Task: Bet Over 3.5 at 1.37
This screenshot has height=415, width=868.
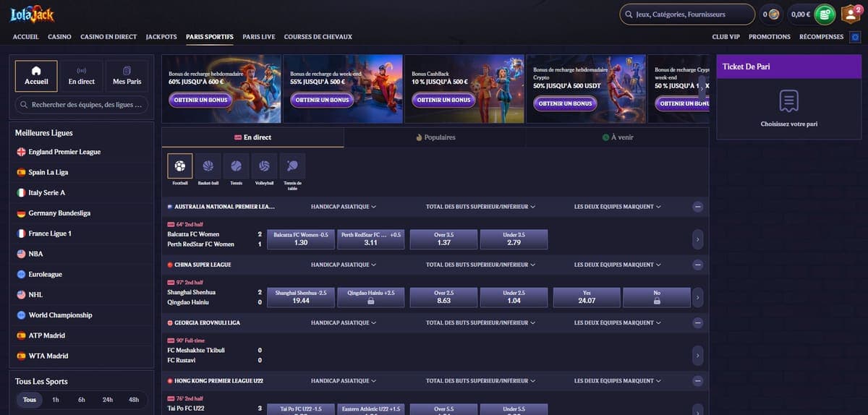Action: (x=444, y=239)
